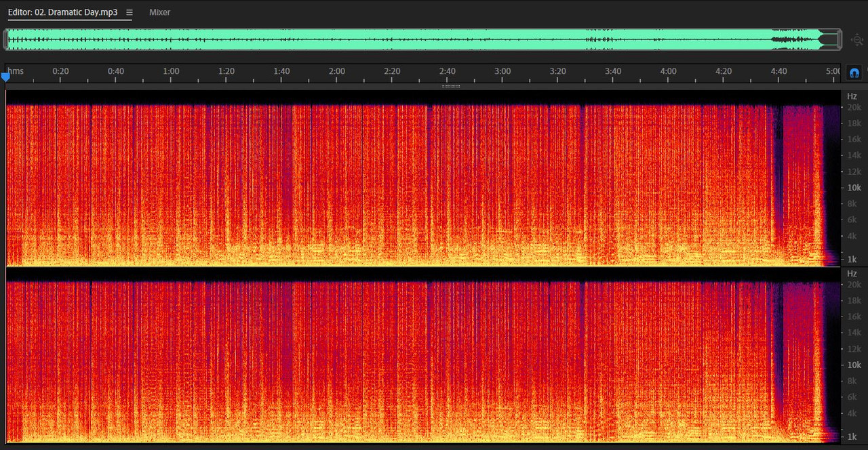
Task: Click the 4:40 mark on the time ruler
Action: click(x=778, y=71)
